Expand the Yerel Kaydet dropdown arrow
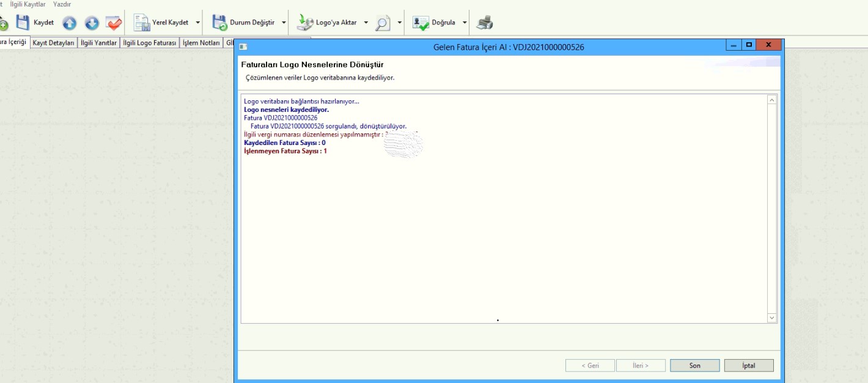Screen dimensions: 868x383 (x=198, y=23)
